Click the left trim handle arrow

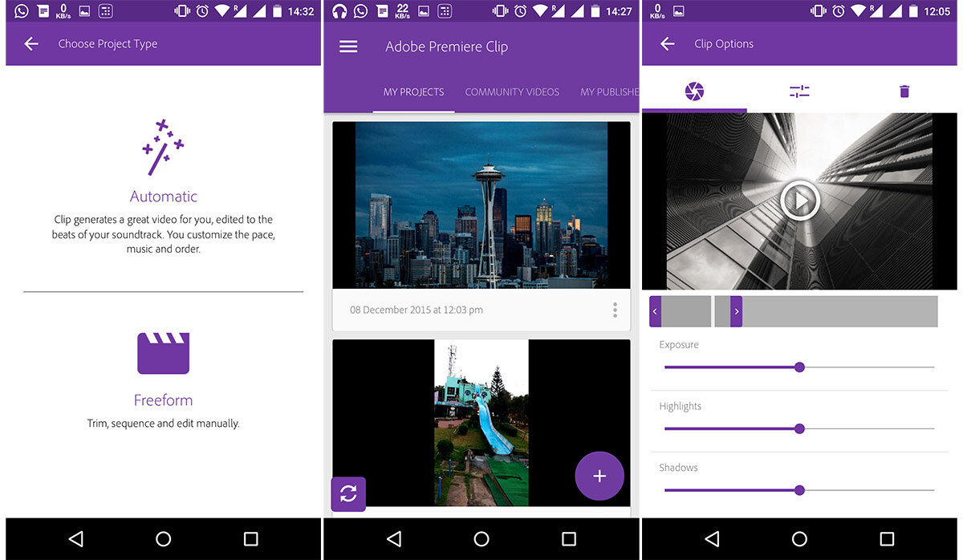click(x=656, y=311)
